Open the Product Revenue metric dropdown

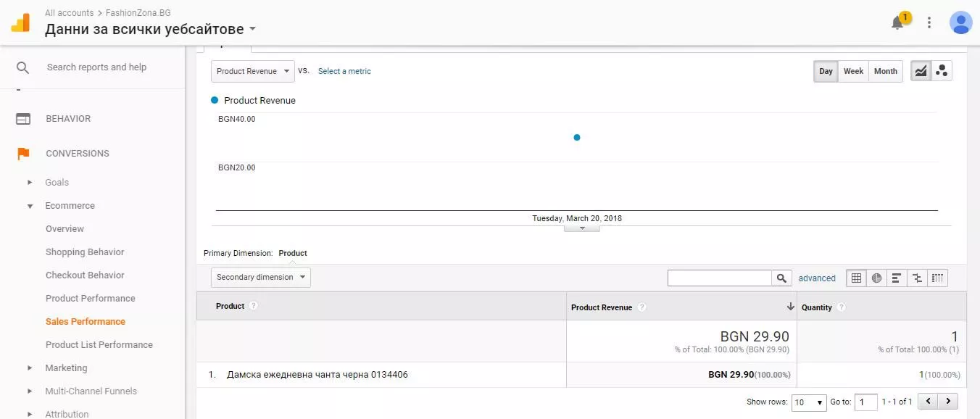pos(253,71)
